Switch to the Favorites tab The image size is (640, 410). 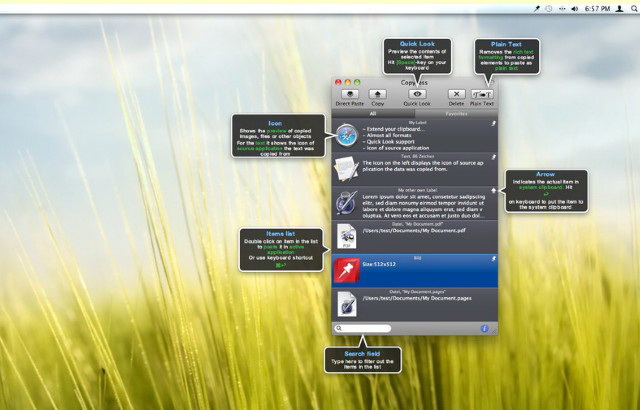point(455,114)
